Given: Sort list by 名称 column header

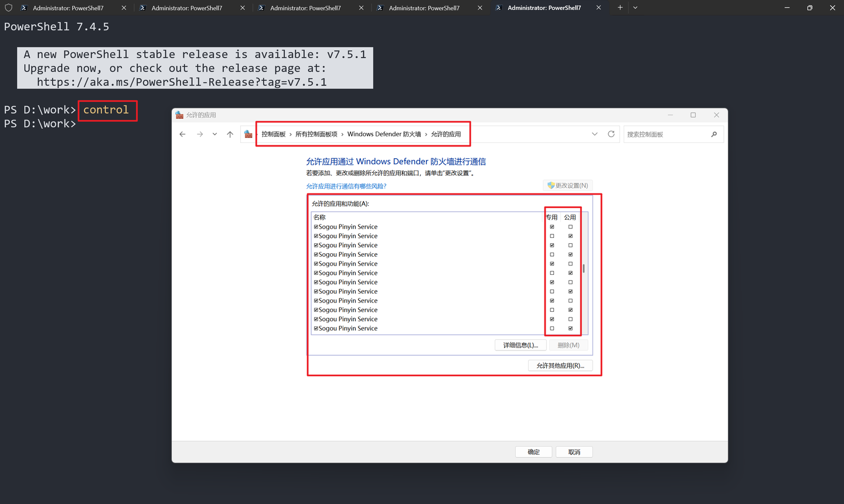Looking at the screenshot, I should pos(319,217).
